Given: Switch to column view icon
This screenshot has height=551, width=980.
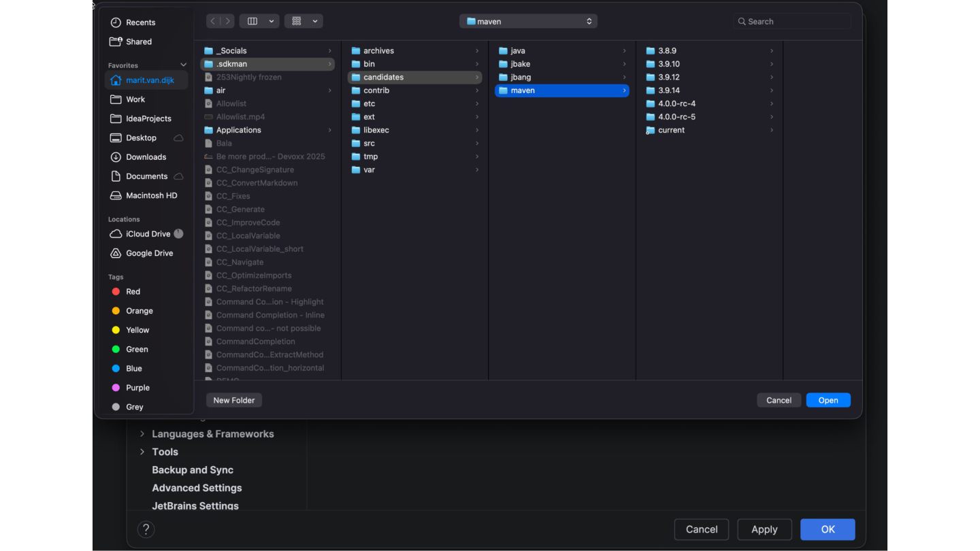Looking at the screenshot, I should click(x=252, y=21).
